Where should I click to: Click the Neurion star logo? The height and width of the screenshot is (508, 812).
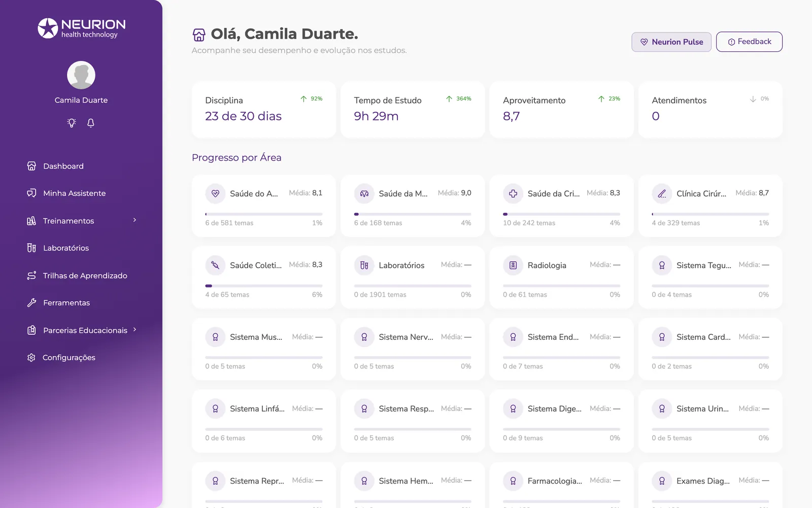pyautogui.click(x=48, y=28)
